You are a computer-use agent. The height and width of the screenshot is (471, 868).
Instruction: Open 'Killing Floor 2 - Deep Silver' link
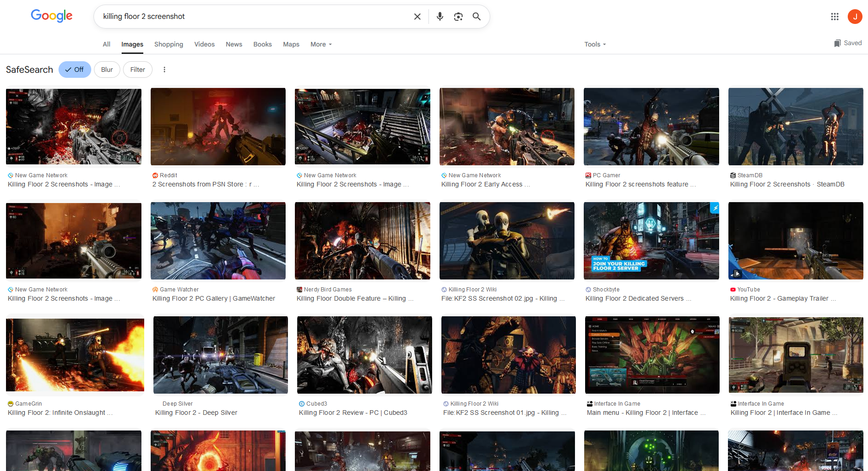tap(196, 413)
